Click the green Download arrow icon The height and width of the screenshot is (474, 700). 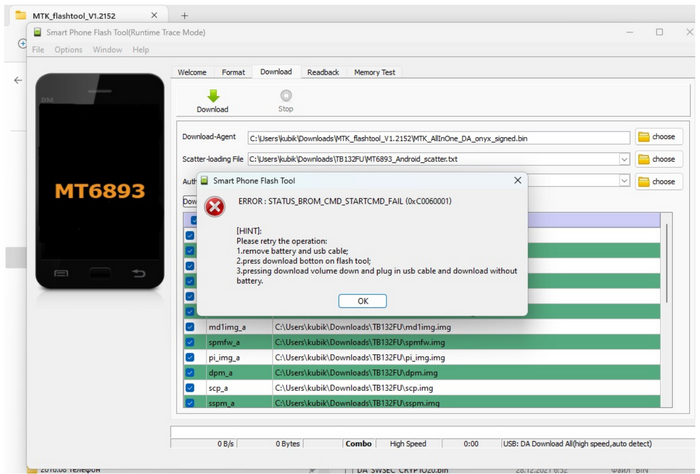(x=212, y=96)
